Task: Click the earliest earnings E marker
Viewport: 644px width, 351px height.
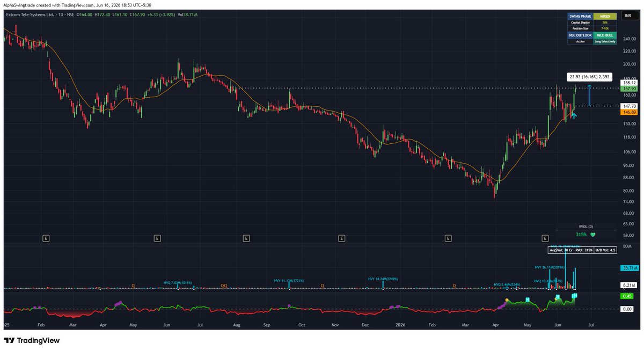Action: (x=47, y=237)
